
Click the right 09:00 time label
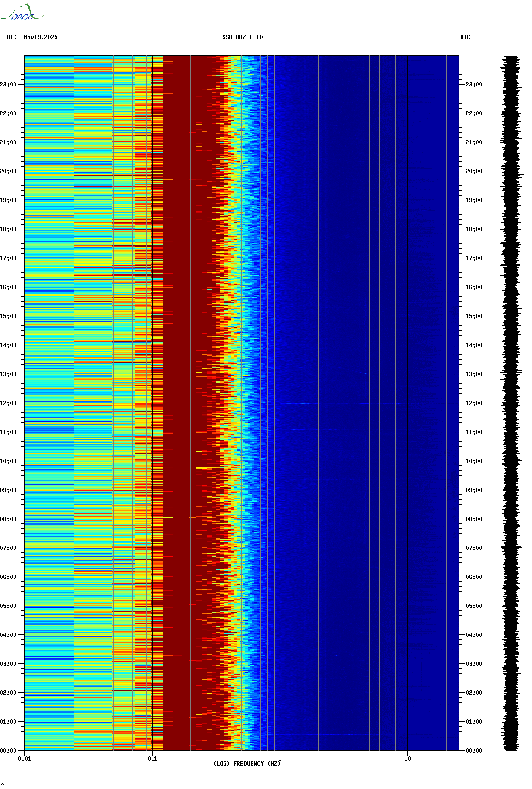[x=474, y=490]
